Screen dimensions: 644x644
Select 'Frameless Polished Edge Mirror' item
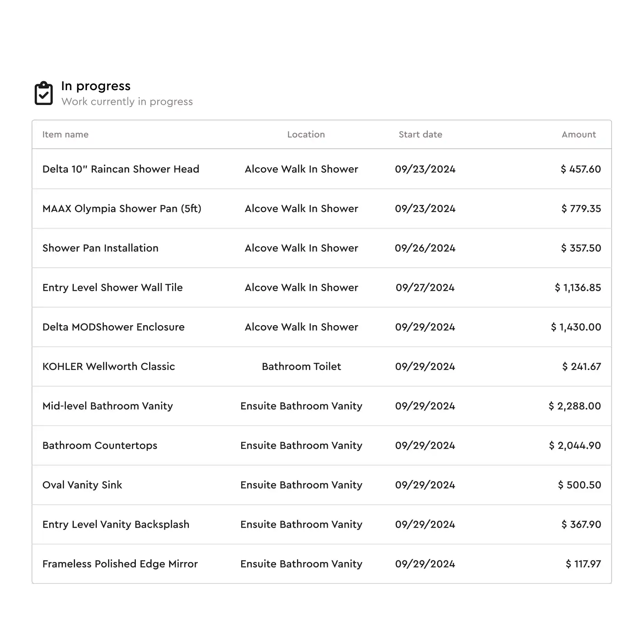(120, 564)
